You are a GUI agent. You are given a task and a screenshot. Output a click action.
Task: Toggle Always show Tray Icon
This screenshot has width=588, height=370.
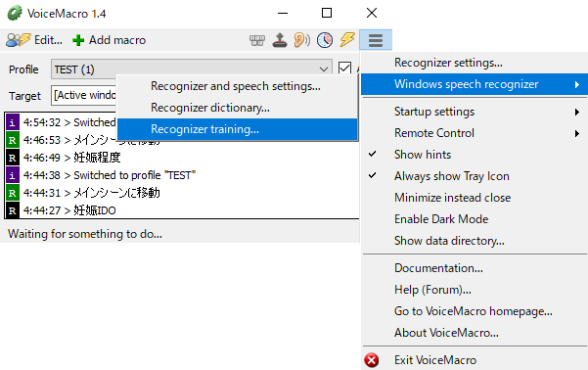[475, 176]
